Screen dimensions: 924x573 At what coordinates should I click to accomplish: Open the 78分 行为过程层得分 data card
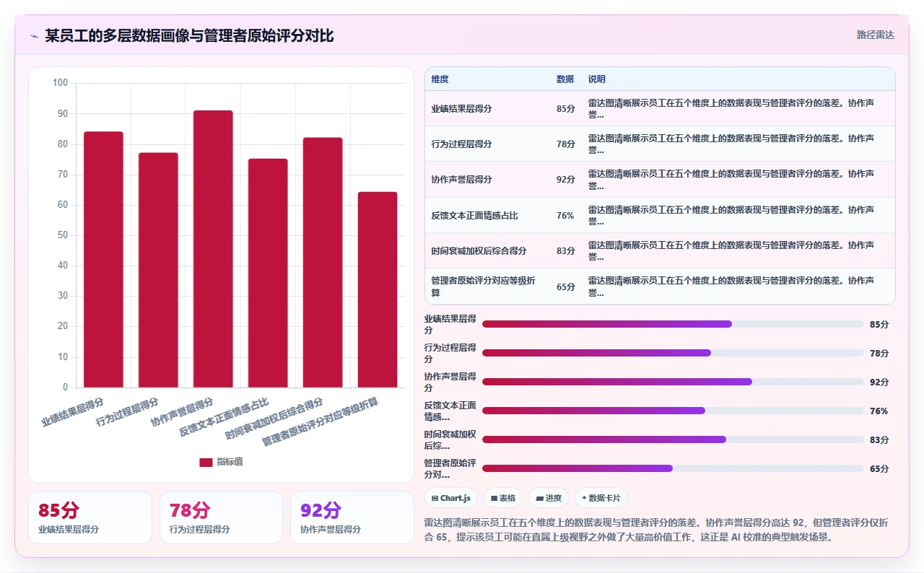[x=221, y=517]
